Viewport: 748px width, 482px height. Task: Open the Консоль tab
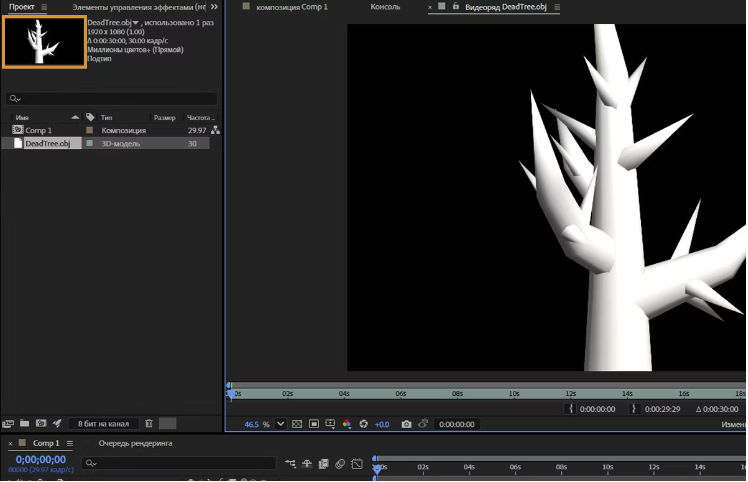coord(385,7)
